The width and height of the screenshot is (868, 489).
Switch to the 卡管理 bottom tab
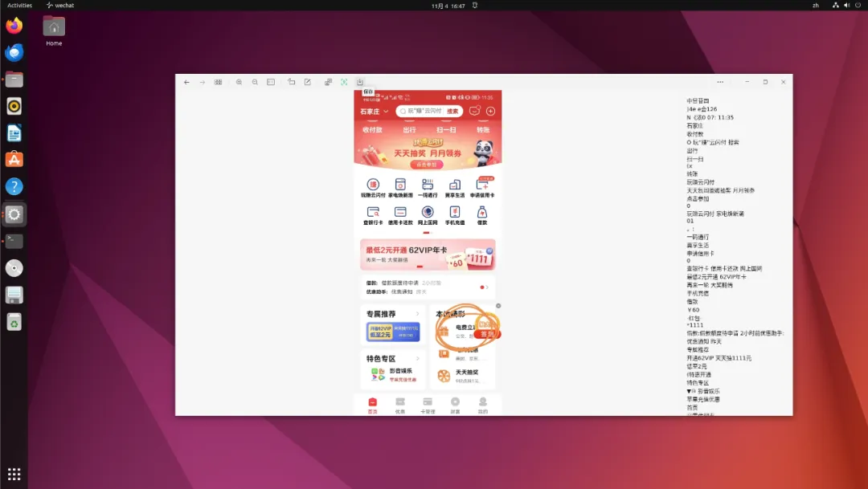click(x=428, y=405)
